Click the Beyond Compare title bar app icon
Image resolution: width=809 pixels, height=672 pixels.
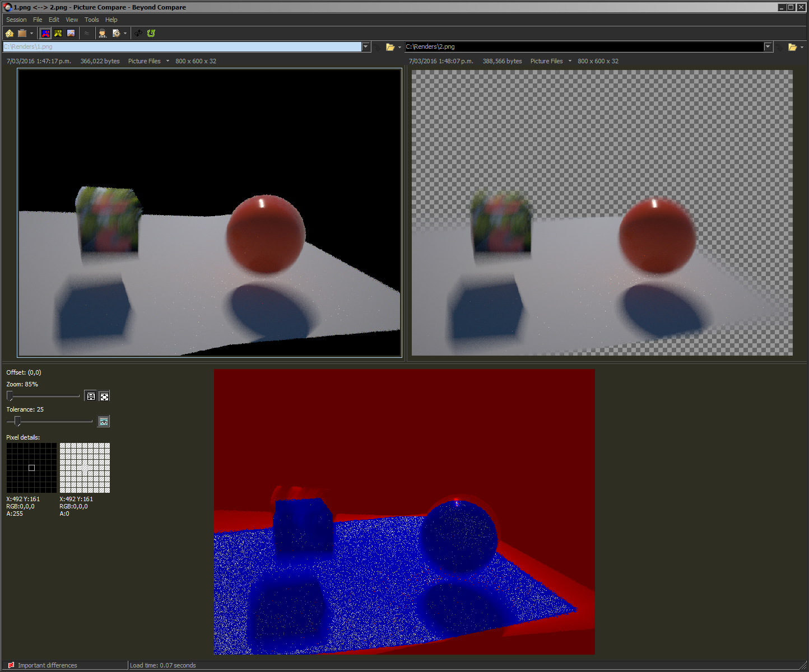(x=7, y=7)
